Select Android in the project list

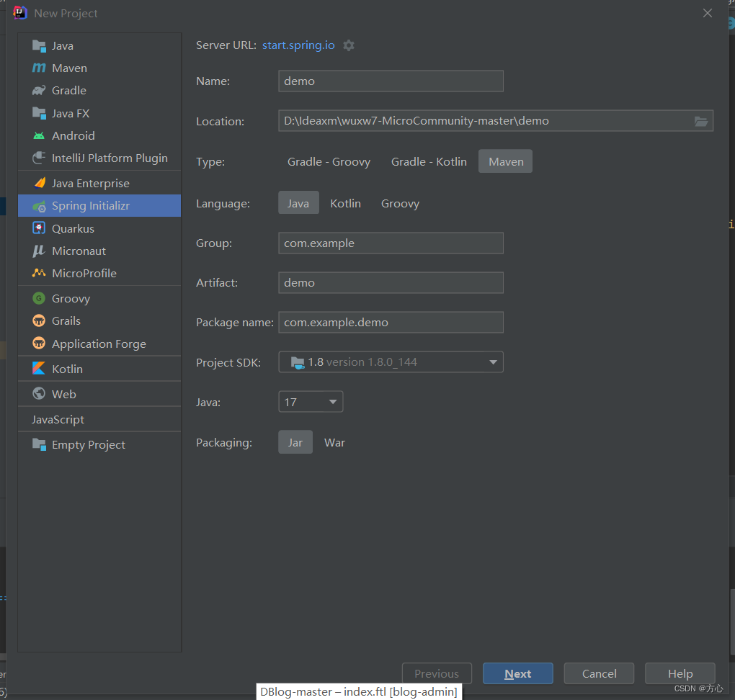coord(99,136)
